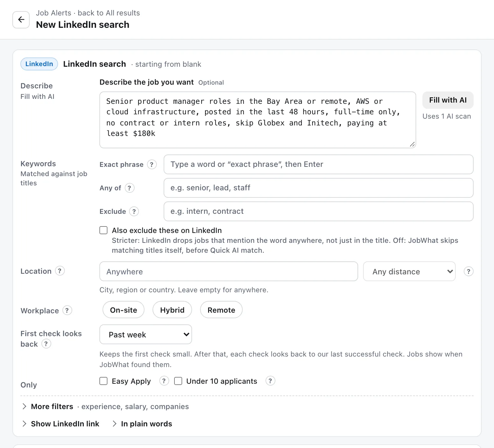Image resolution: width=494 pixels, height=448 pixels.
Task: Click the Fill with AI button
Action: point(448,100)
